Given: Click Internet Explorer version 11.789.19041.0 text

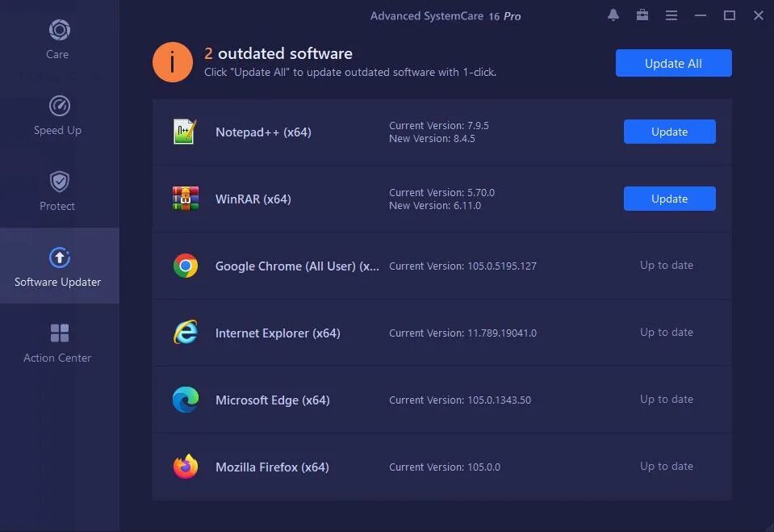Looking at the screenshot, I should pos(462,333).
